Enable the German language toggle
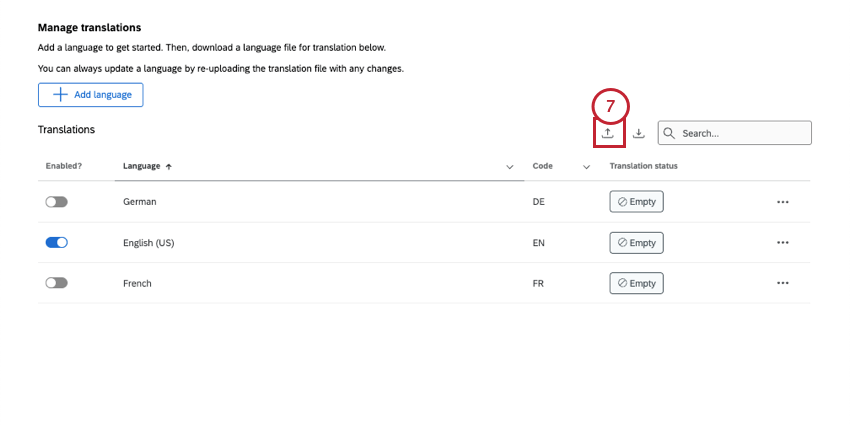850x425 pixels. pos(56,202)
